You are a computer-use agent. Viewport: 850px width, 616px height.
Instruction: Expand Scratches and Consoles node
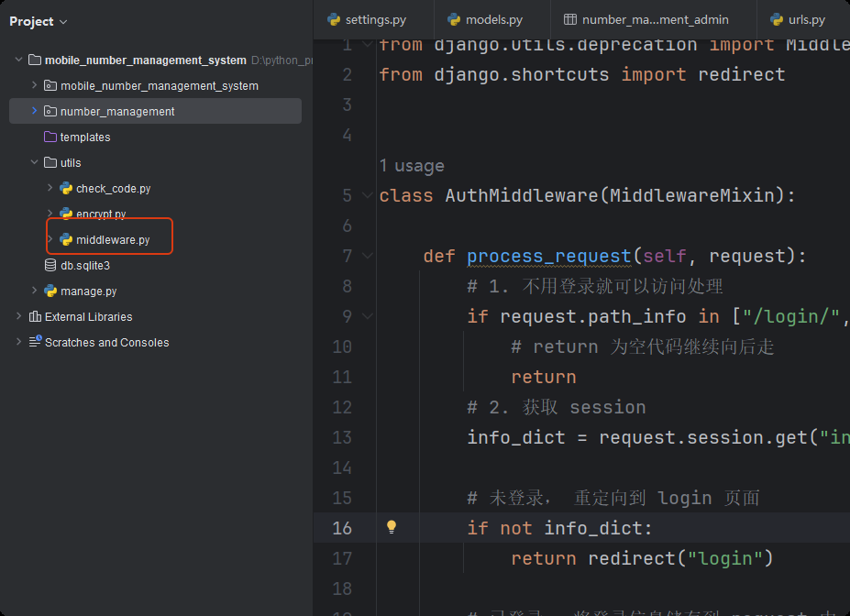[19, 342]
